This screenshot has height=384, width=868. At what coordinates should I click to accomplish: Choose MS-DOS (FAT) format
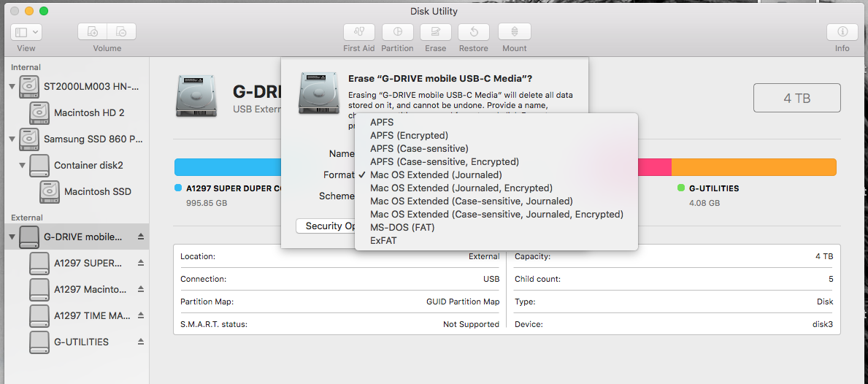coord(496,228)
